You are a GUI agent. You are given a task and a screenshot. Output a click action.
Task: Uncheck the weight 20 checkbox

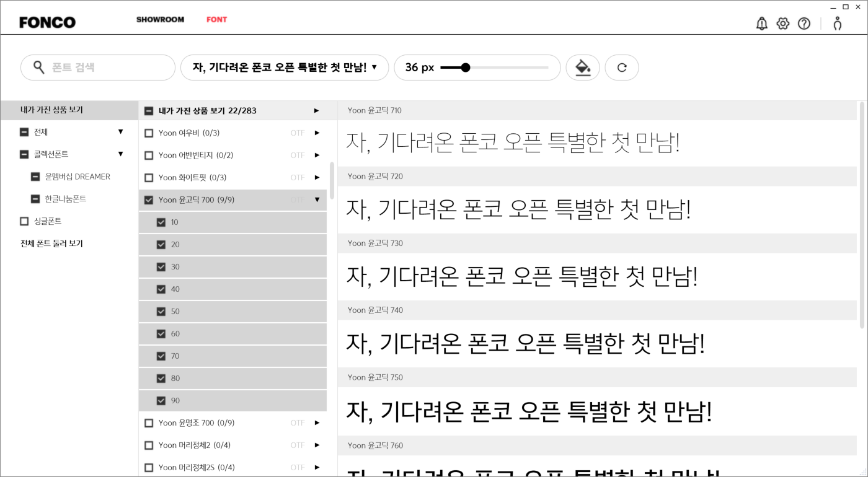point(161,245)
